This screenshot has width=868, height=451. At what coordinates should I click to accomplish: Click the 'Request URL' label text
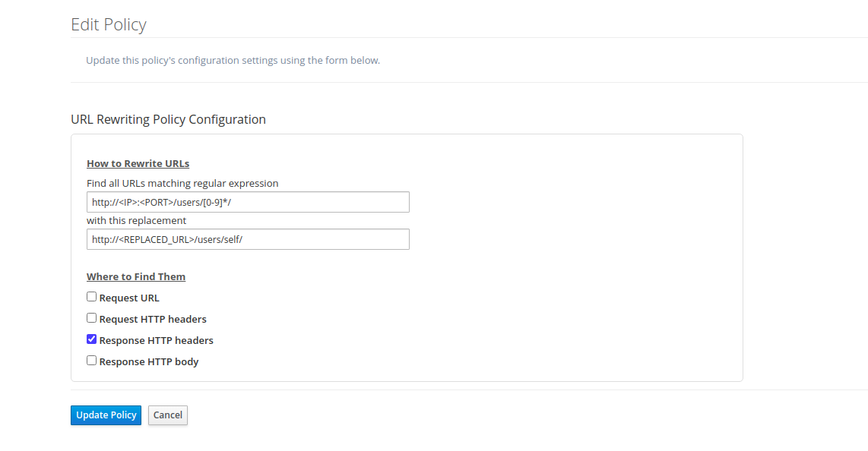coord(129,298)
